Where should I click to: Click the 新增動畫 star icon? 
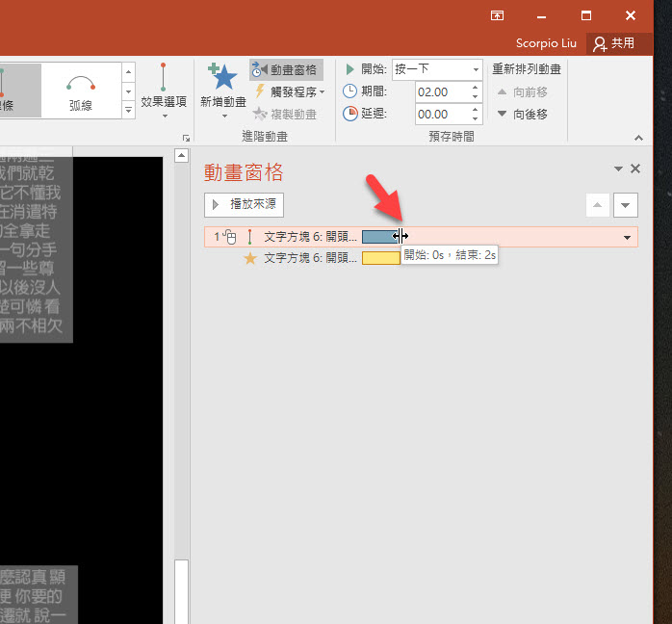222,79
